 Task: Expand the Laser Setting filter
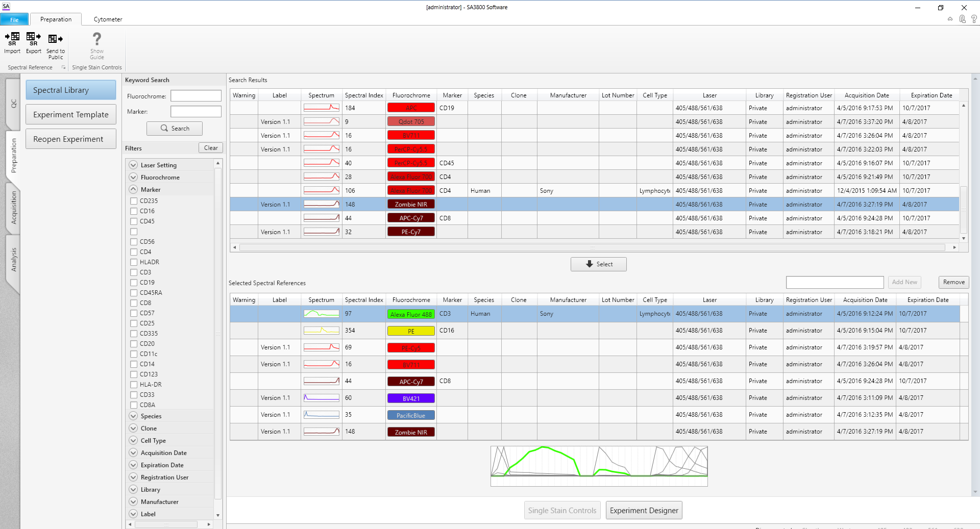pyautogui.click(x=133, y=165)
